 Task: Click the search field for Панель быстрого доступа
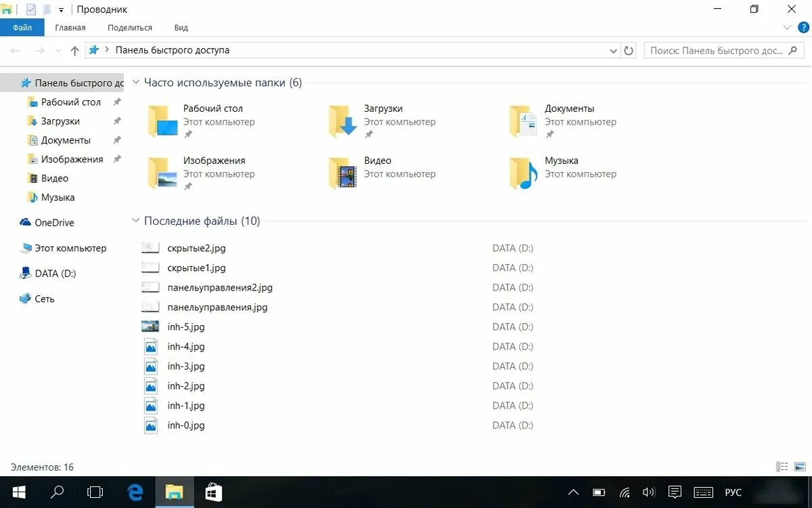[x=723, y=51]
